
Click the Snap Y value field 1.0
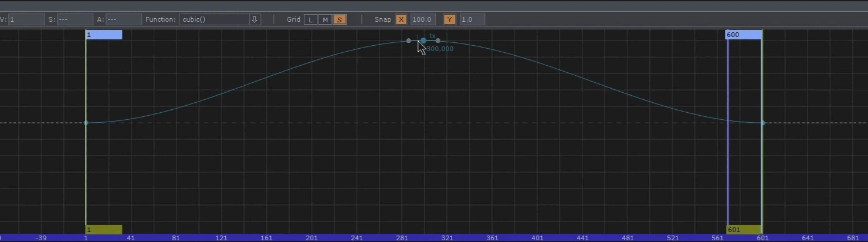[x=472, y=19]
